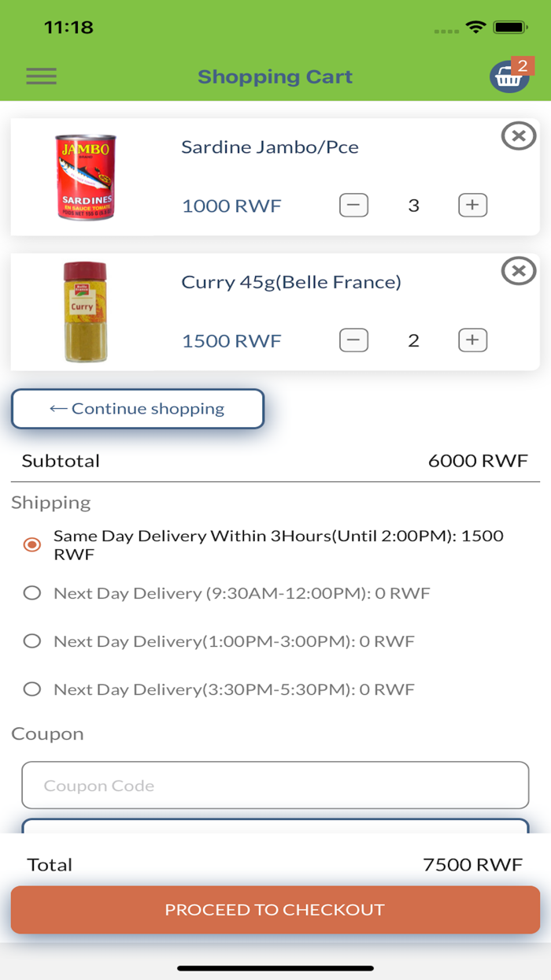Tap the cart item count badge

(x=522, y=66)
